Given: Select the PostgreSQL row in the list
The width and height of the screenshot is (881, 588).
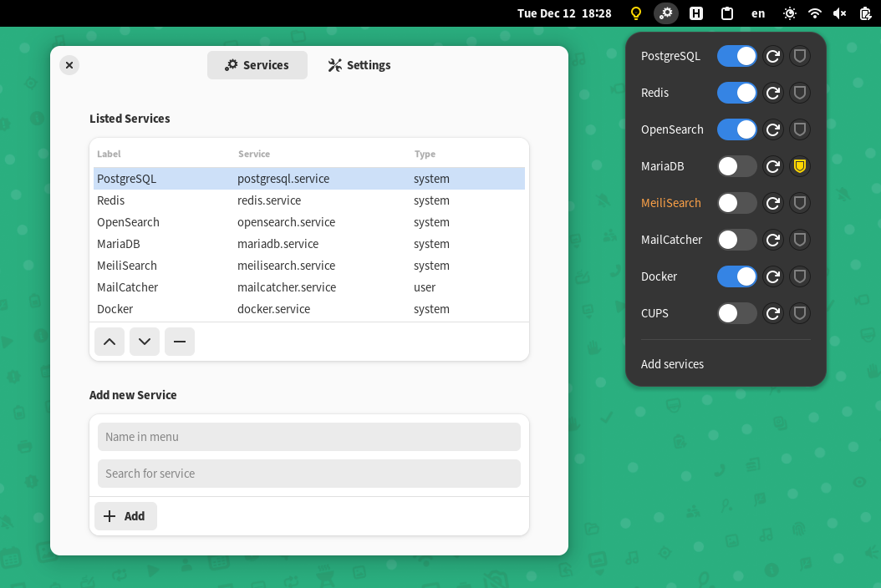Looking at the screenshot, I should [x=309, y=179].
